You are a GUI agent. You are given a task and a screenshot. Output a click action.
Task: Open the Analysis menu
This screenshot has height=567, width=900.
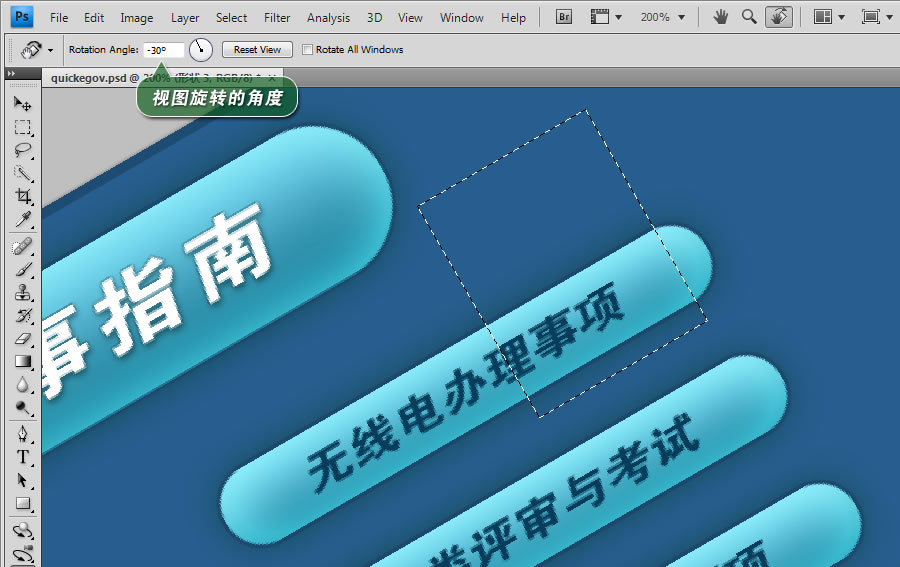click(328, 18)
